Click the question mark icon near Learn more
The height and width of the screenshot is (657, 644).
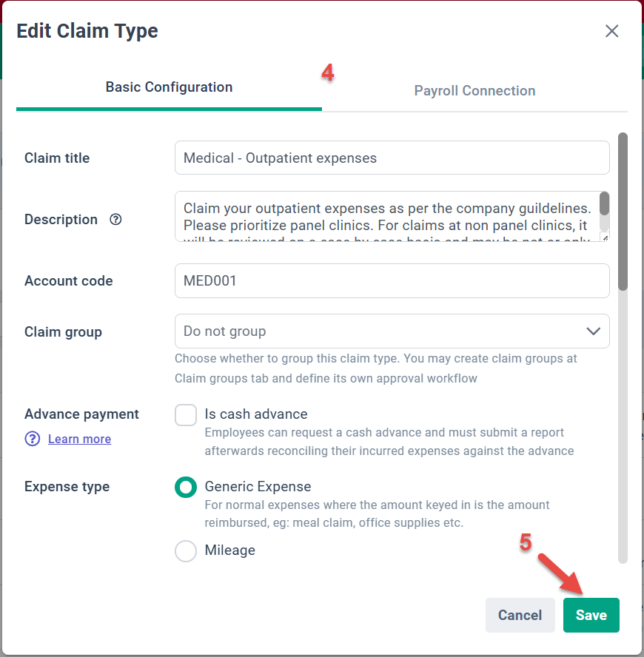tap(32, 439)
